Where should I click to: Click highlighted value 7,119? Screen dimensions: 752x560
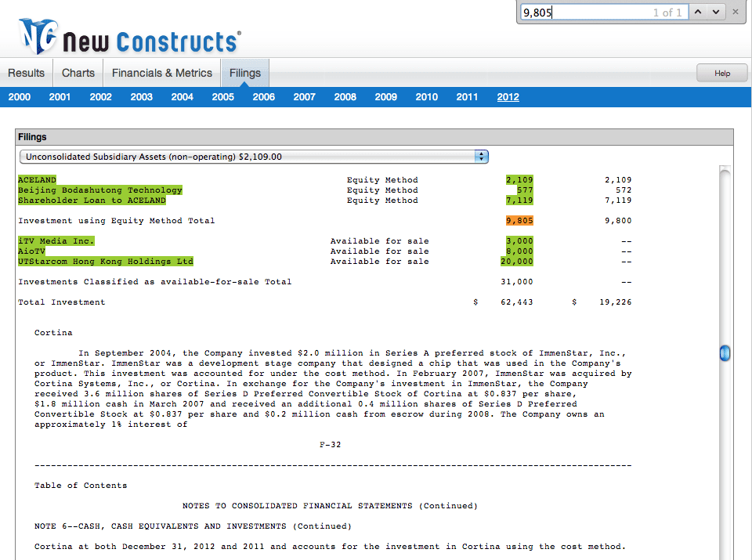[519, 200]
